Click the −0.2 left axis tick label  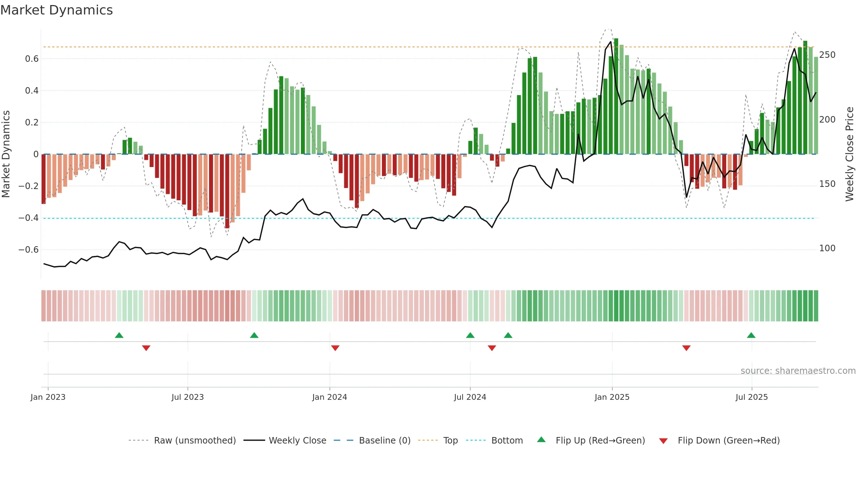pos(29,186)
